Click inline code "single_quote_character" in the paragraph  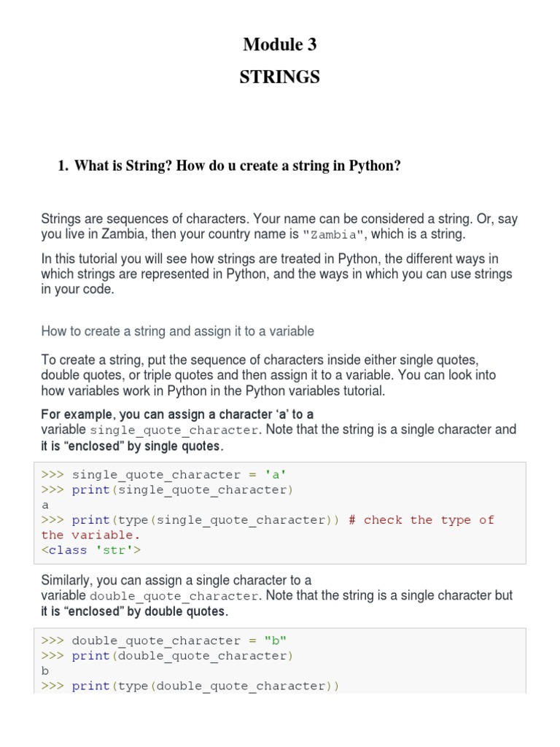174,430
